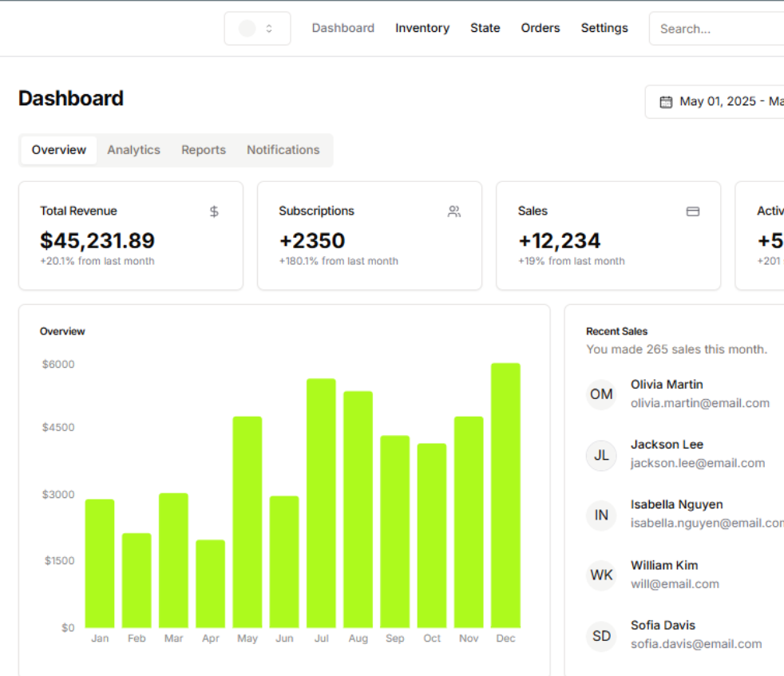Click the name Jackson Lee
The image size is (784, 676).
pyautogui.click(x=667, y=445)
